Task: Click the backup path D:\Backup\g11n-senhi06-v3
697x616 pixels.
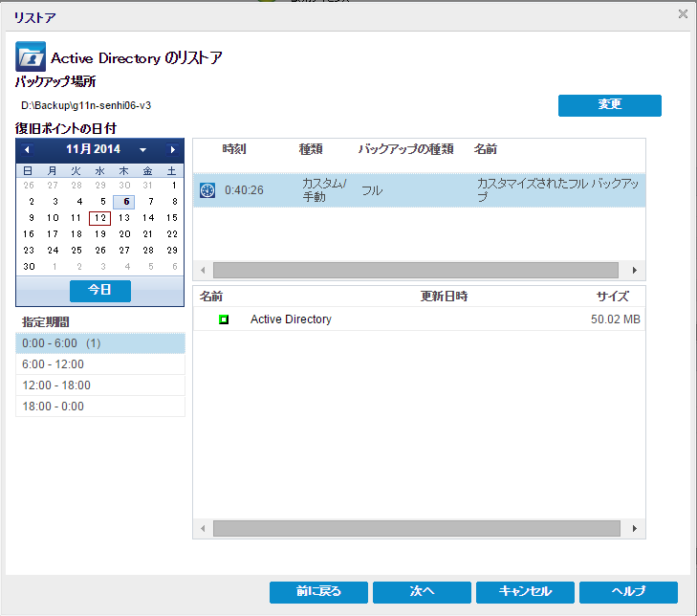Action: pyautogui.click(x=86, y=105)
